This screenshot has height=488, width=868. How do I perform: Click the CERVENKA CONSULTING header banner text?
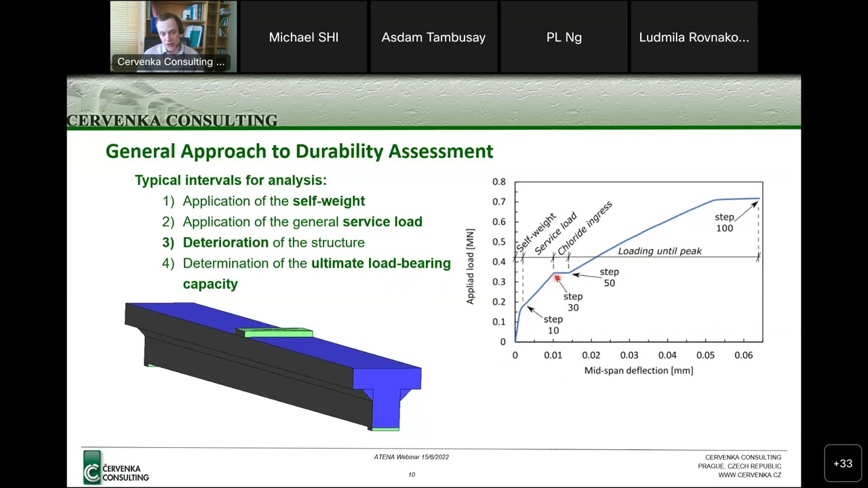[x=172, y=121]
